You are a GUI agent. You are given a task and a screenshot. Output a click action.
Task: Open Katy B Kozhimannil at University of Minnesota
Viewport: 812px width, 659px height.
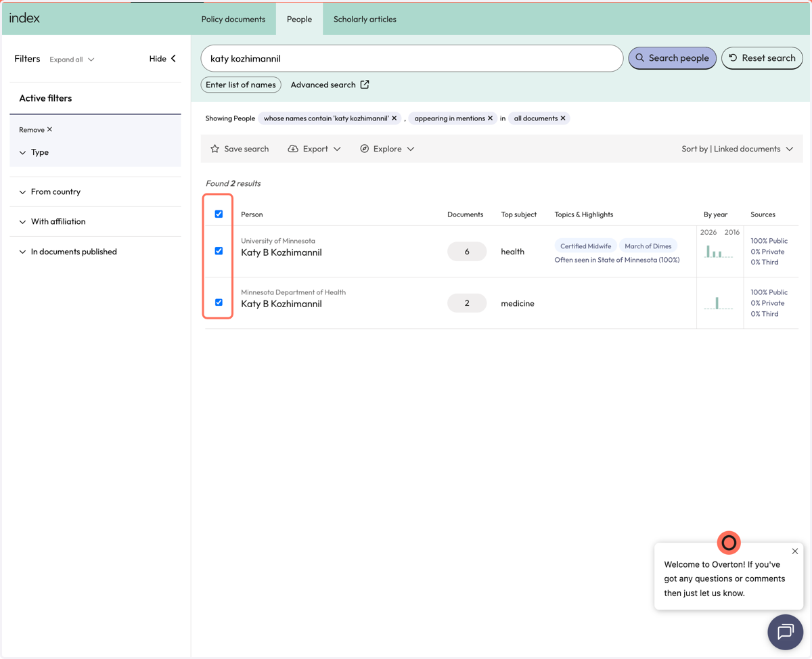point(281,252)
